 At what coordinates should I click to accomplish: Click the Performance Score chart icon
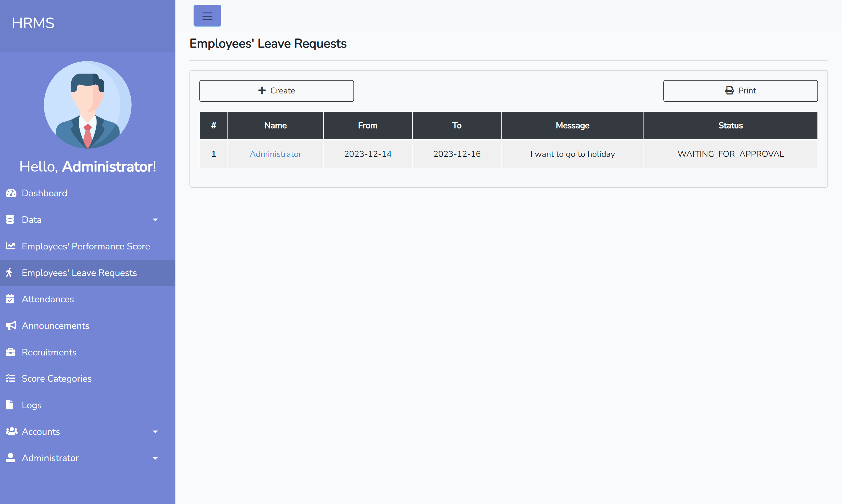(x=11, y=246)
